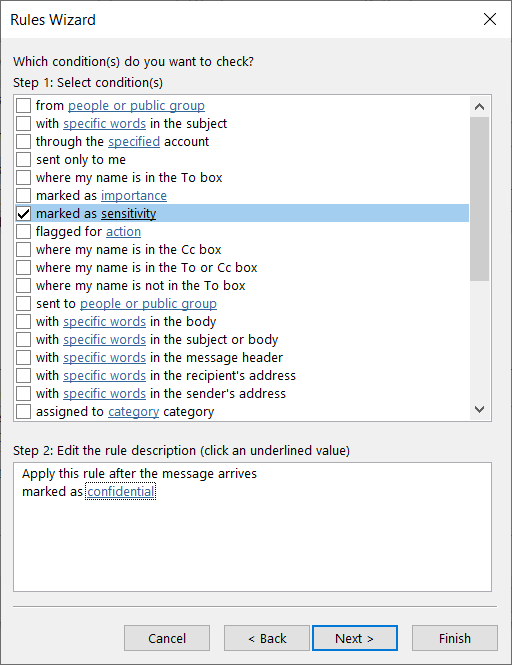The height and width of the screenshot is (665, 512).
Task: Open the 'specified' account link
Action: click(134, 142)
